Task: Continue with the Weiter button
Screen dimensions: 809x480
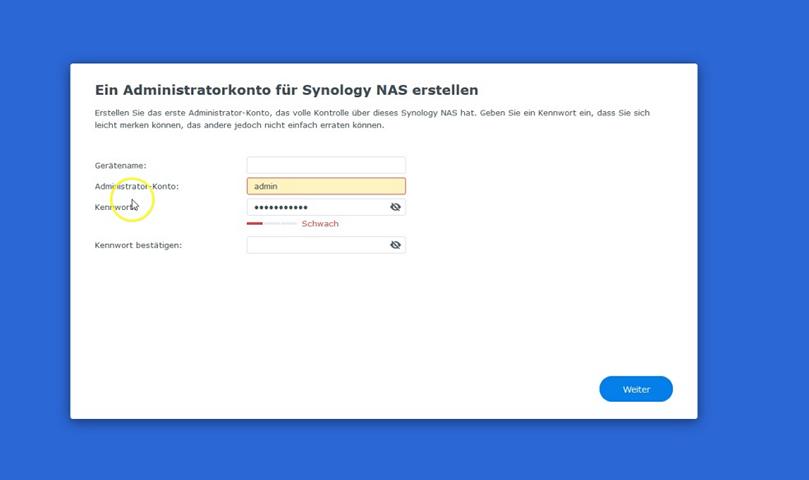Action: tap(636, 389)
